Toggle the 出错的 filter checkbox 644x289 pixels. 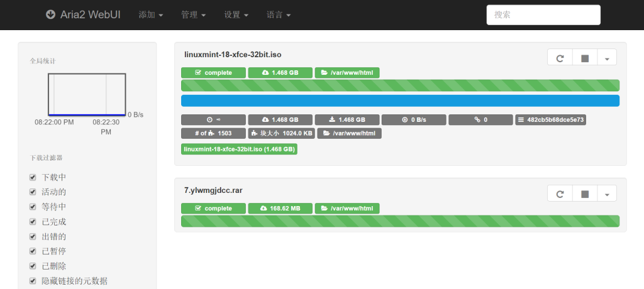click(x=33, y=236)
